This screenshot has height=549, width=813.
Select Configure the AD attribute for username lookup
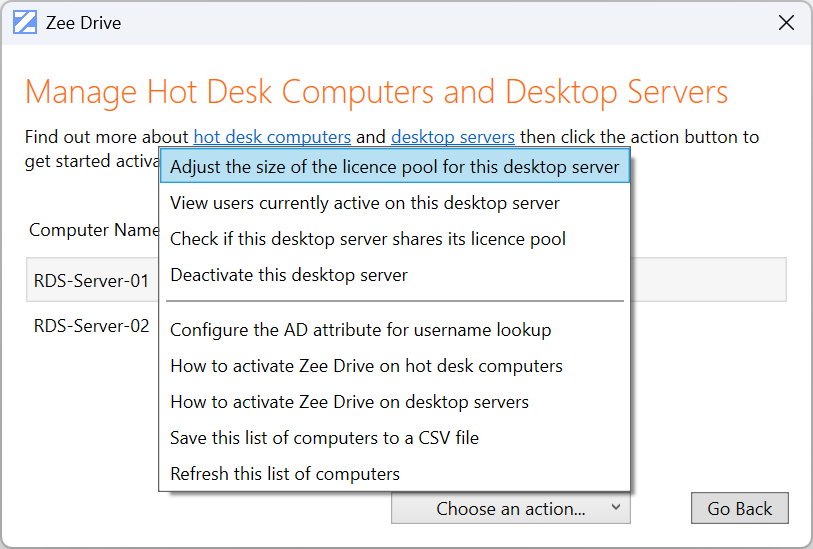(x=360, y=330)
